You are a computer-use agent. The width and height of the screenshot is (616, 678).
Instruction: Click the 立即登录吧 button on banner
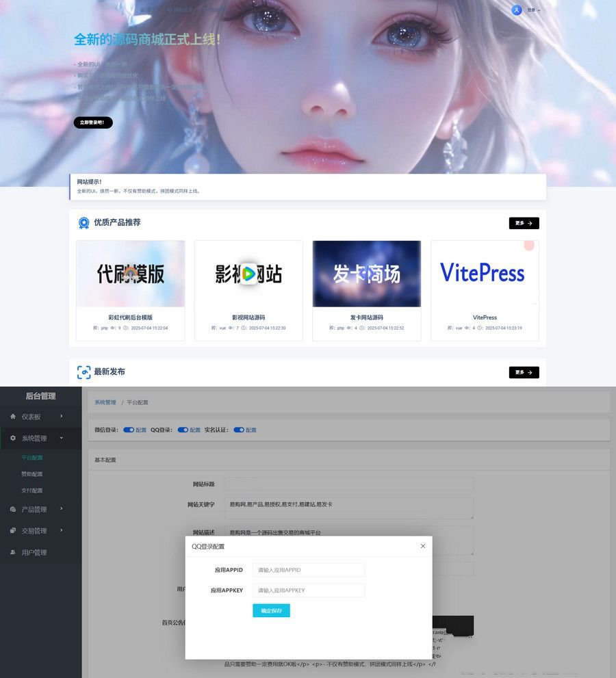[93, 122]
